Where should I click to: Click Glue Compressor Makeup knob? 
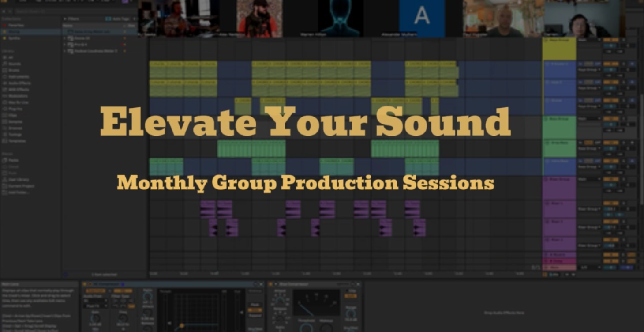(326, 328)
